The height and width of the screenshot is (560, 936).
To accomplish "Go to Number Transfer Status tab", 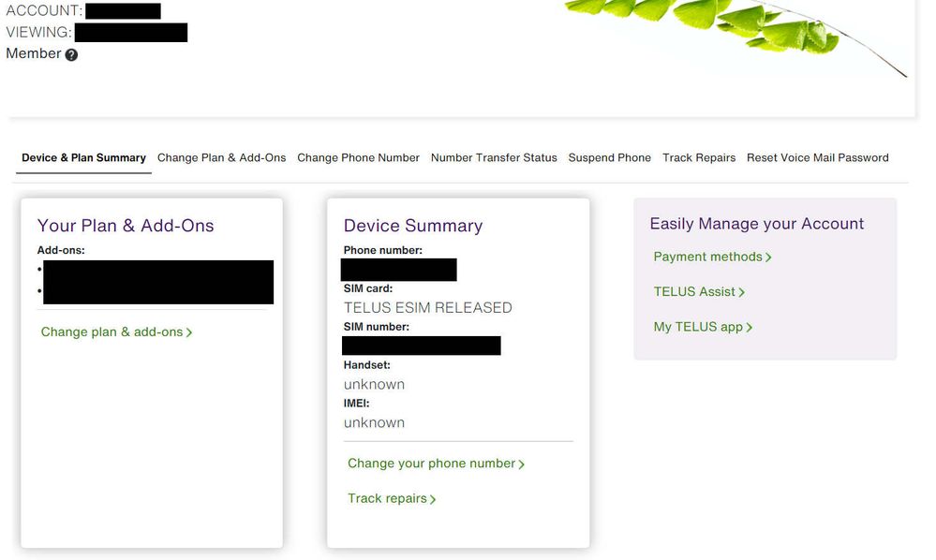I will pyautogui.click(x=494, y=157).
